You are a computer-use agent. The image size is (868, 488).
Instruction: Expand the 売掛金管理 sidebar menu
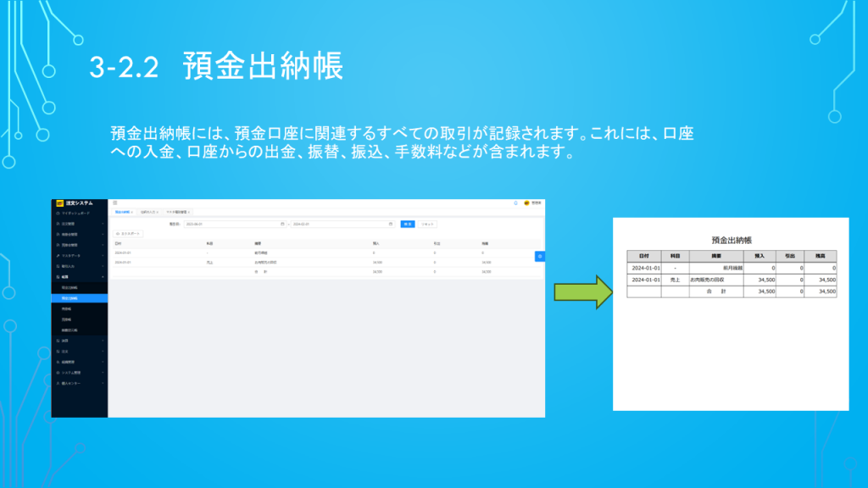(79, 235)
